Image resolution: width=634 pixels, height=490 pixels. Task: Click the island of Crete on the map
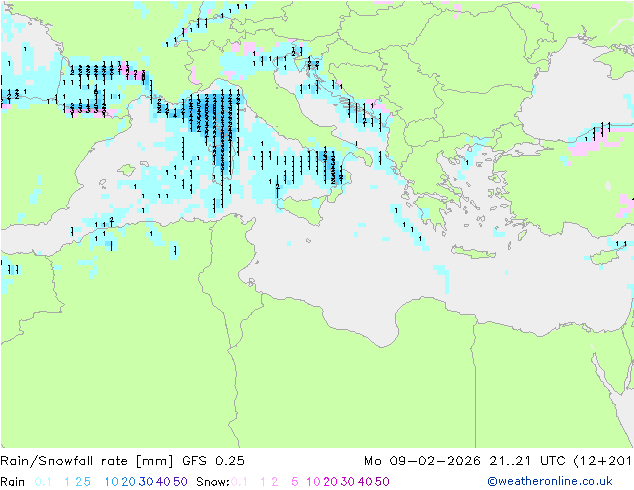click(x=473, y=252)
